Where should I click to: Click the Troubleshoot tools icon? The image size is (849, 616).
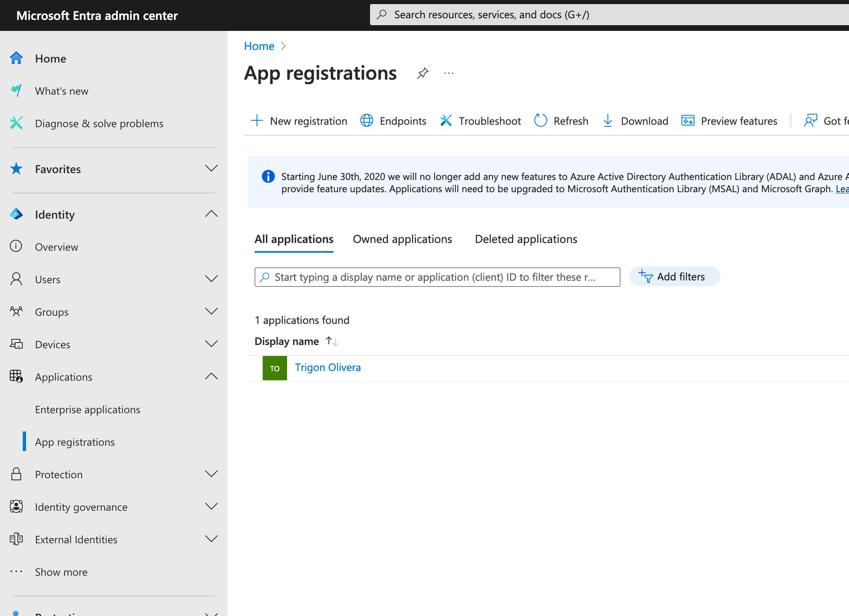(446, 121)
